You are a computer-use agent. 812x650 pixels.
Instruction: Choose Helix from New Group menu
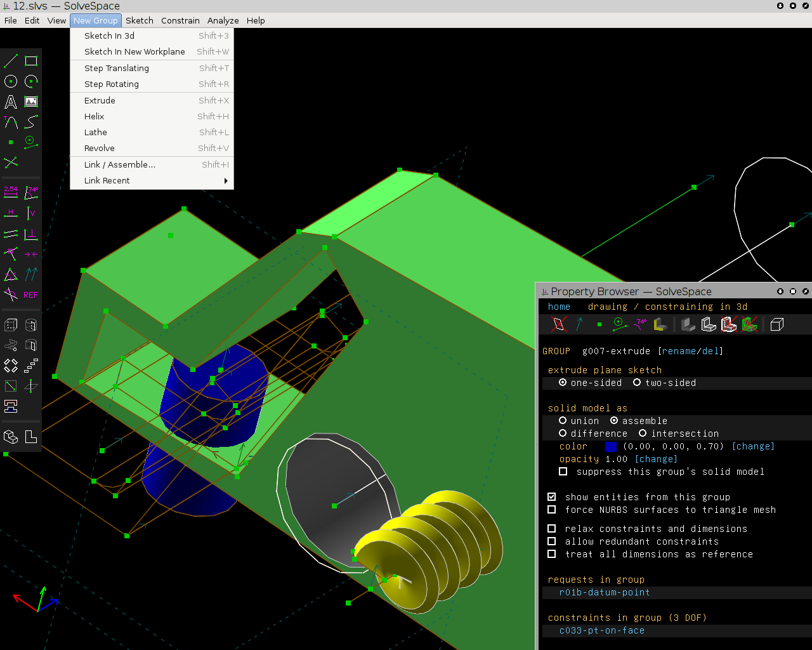tap(152, 117)
